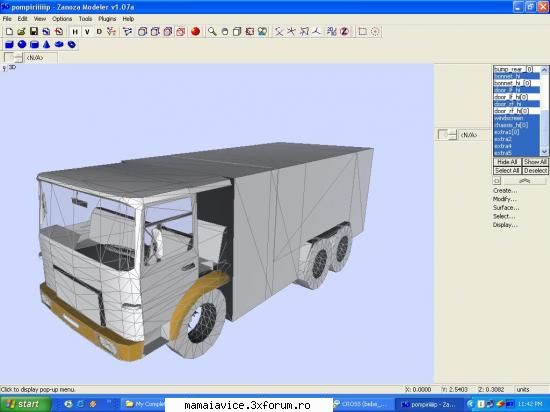Create a blue cube primitive

tap(9, 45)
